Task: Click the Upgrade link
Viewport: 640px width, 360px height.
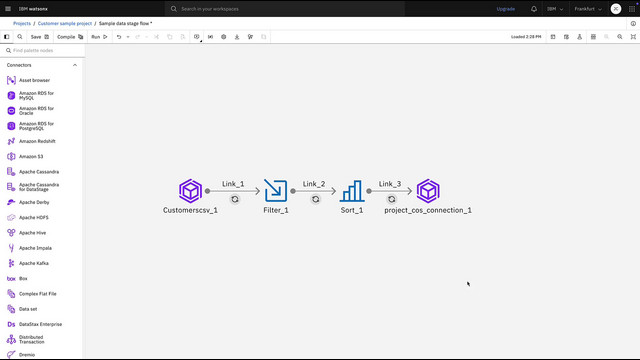Action: (505, 9)
